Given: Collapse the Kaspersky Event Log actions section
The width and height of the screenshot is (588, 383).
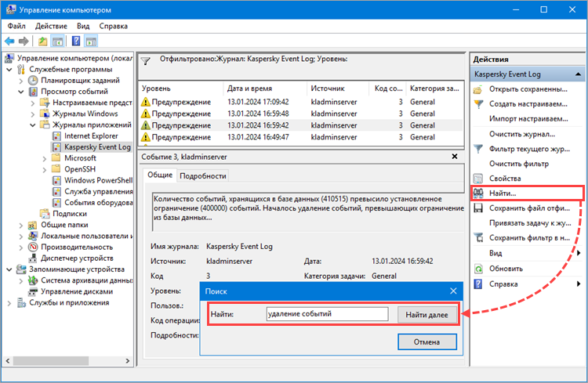Looking at the screenshot, I should click(x=578, y=74).
